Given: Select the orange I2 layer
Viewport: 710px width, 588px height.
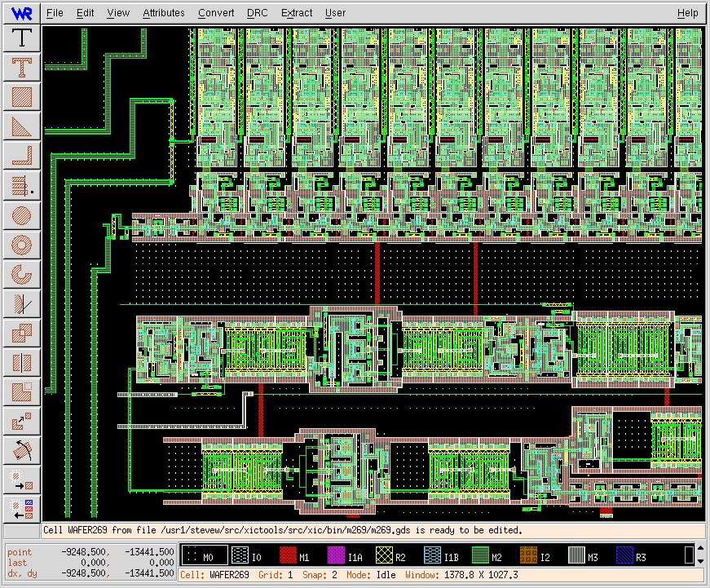Looking at the screenshot, I should tap(536, 555).
